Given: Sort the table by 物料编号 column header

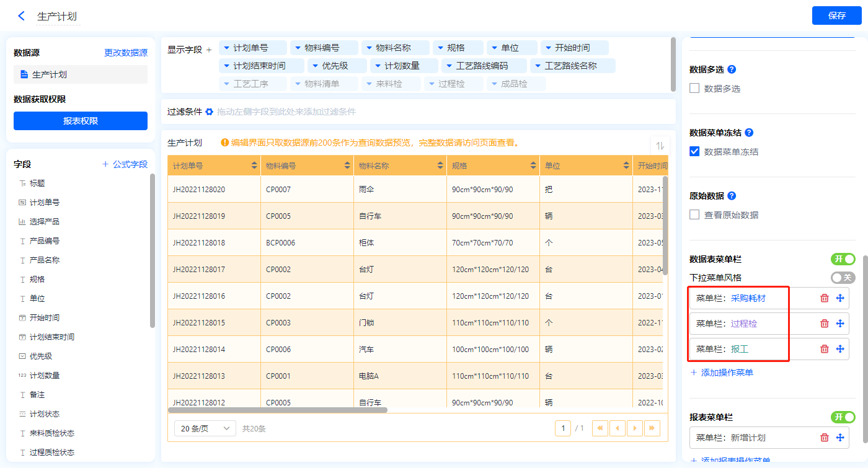Looking at the screenshot, I should [x=347, y=166].
